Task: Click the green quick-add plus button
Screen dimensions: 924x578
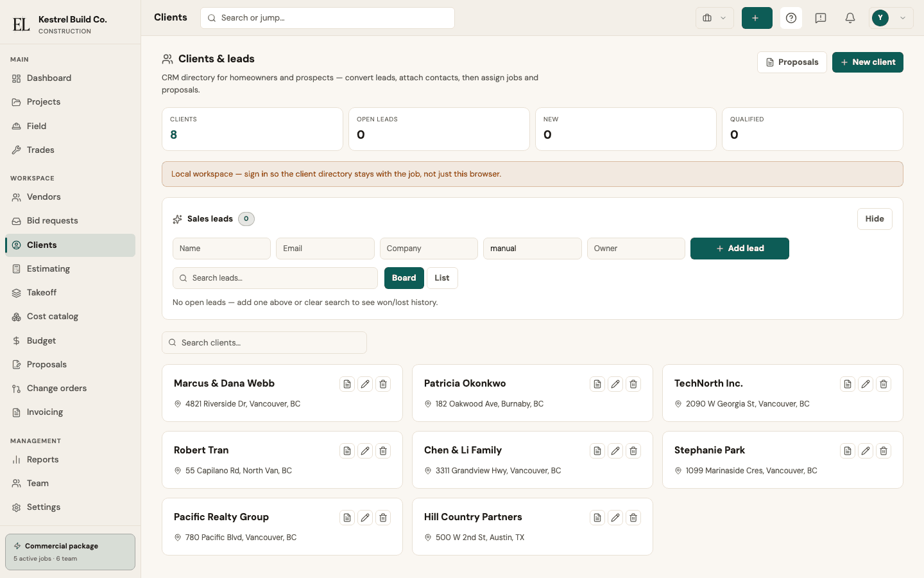Action: pyautogui.click(x=757, y=18)
